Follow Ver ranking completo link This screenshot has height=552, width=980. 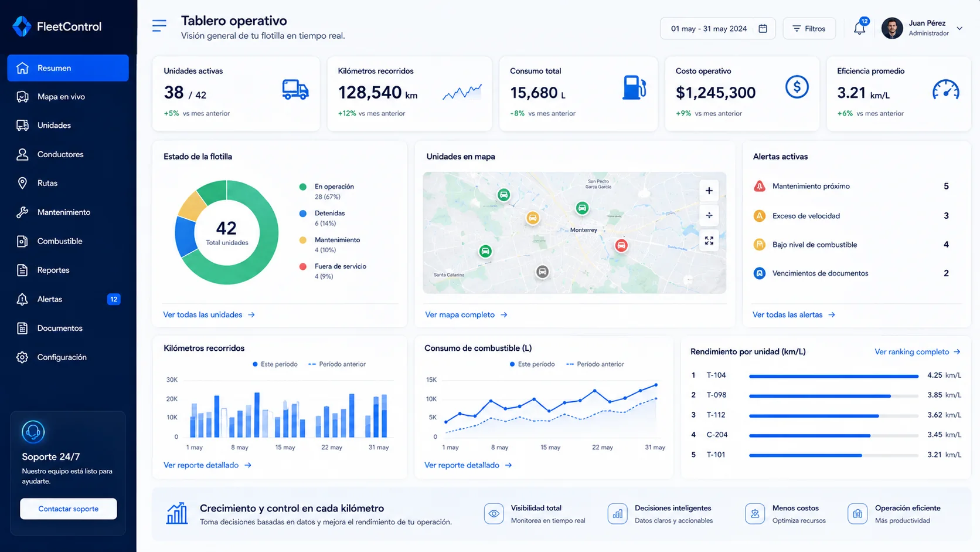(917, 351)
